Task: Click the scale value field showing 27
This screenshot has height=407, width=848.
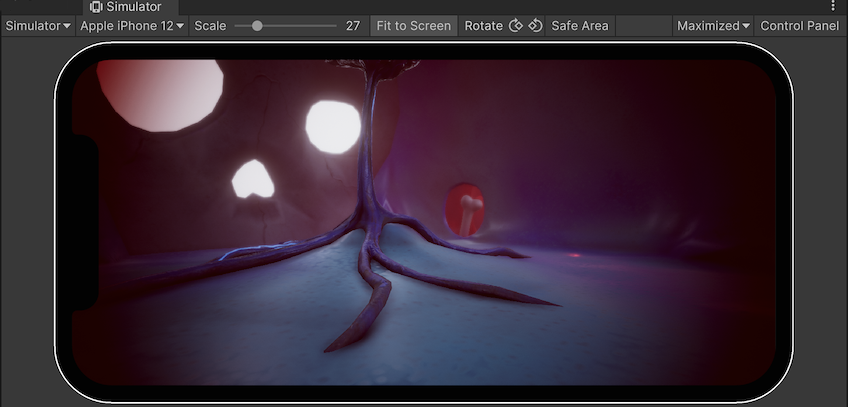Action: pyautogui.click(x=352, y=26)
